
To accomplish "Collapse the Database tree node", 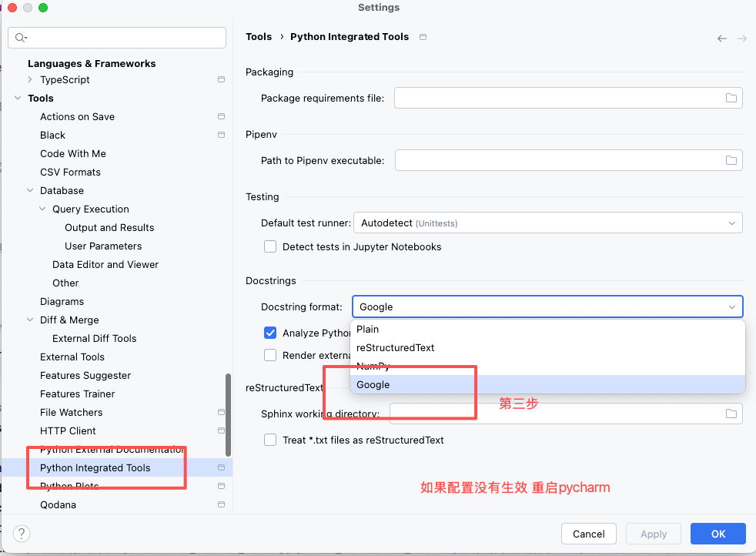I will (30, 190).
